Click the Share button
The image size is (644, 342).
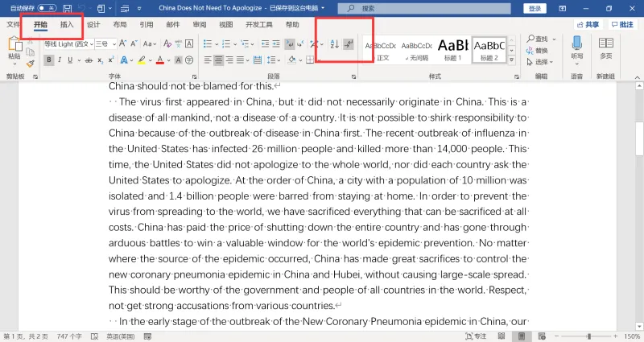point(588,25)
